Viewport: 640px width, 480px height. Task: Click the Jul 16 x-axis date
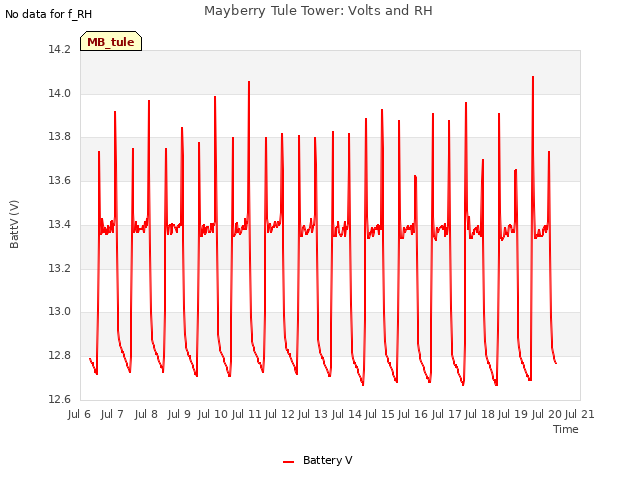[413, 414]
